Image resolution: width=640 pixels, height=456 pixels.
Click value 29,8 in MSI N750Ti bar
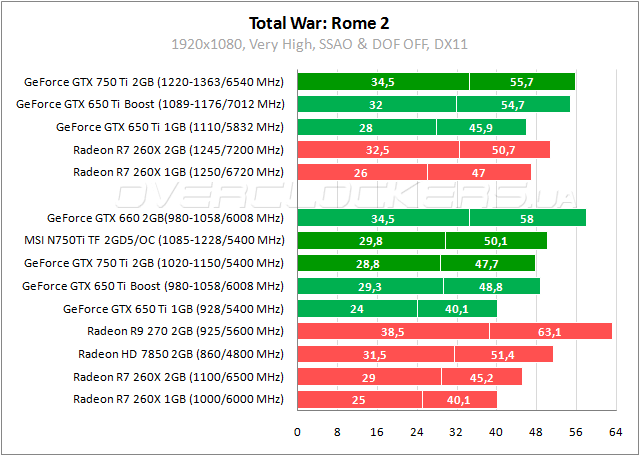pos(371,241)
